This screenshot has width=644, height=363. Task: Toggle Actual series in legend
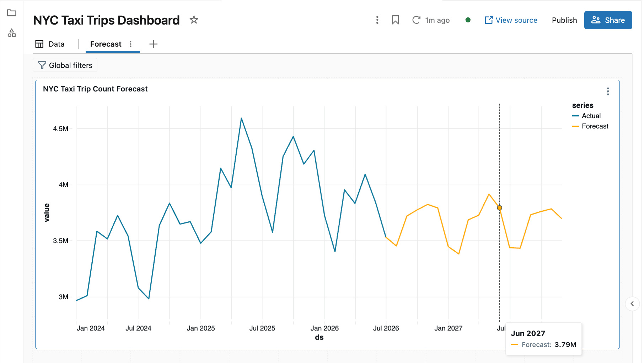pyautogui.click(x=586, y=116)
